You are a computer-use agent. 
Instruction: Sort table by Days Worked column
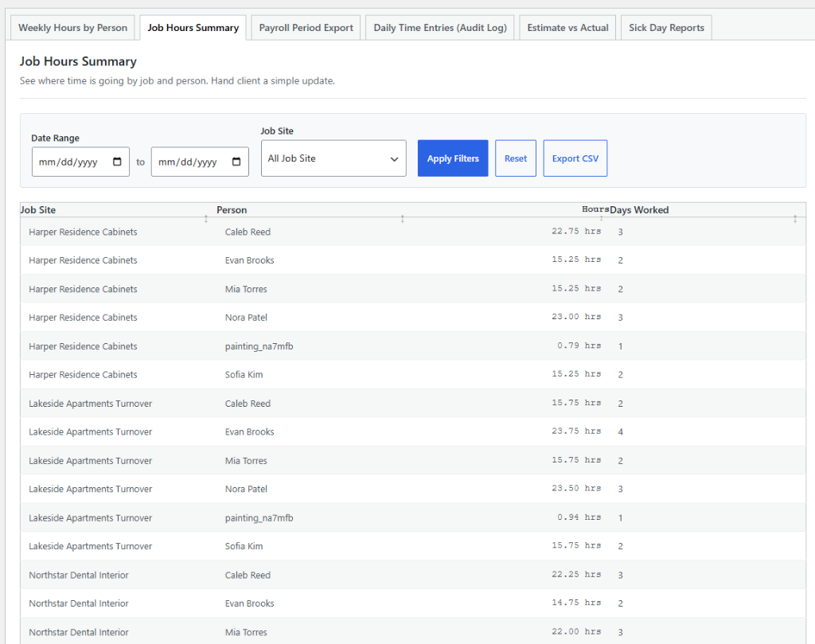tap(795, 219)
